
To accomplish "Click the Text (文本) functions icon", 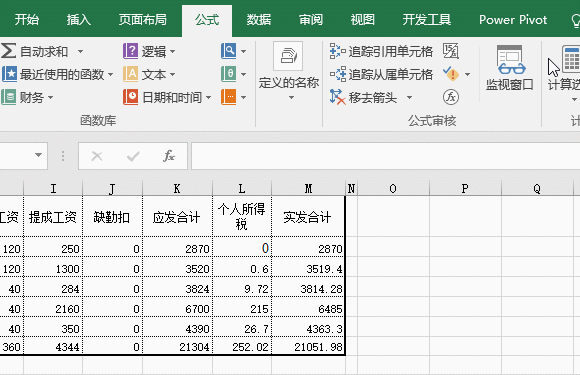I will click(x=131, y=74).
